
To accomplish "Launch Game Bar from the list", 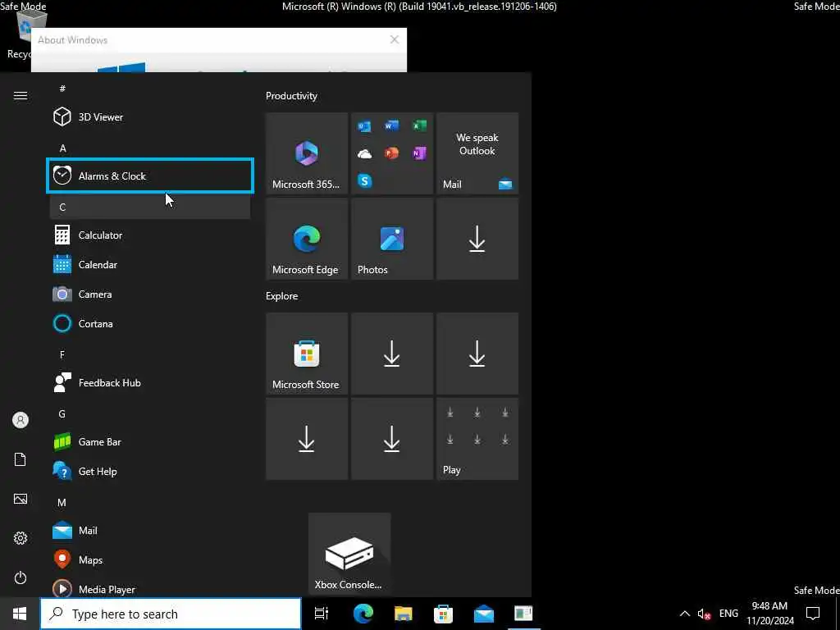I will 150,442.
